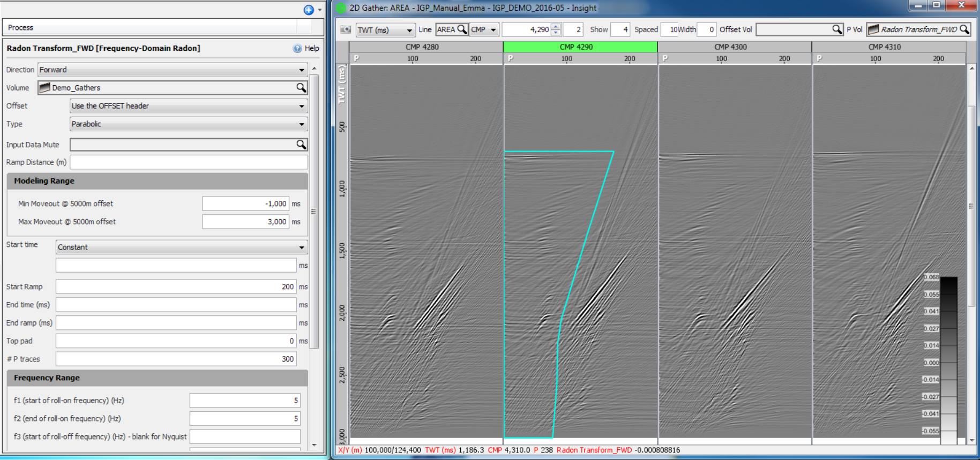
Task: Increase CMP value with stepper up arrow
Action: (556, 26)
